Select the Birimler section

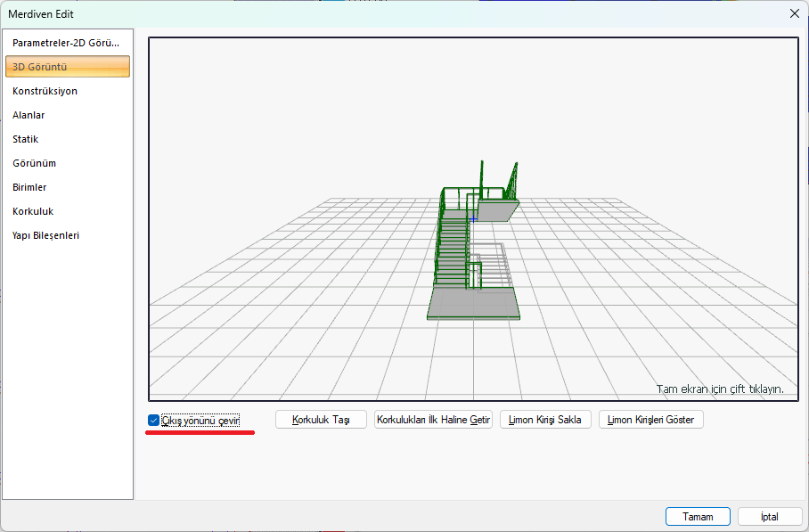(x=67, y=187)
